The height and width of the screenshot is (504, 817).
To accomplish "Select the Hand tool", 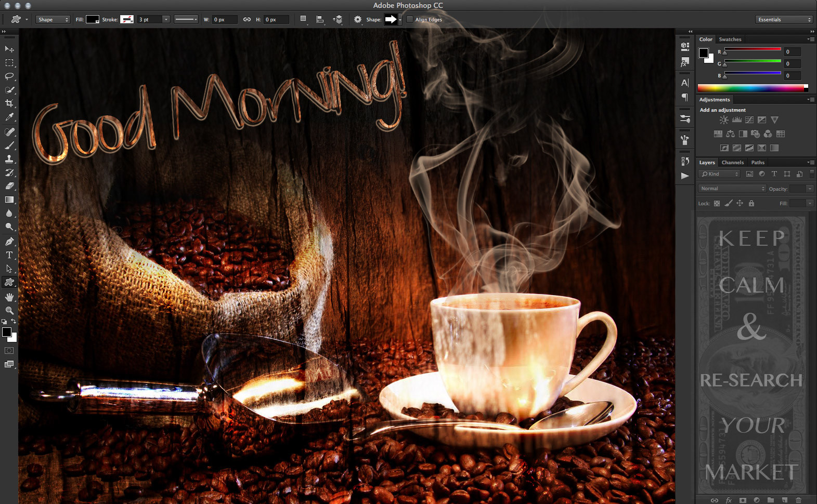I will [x=9, y=297].
